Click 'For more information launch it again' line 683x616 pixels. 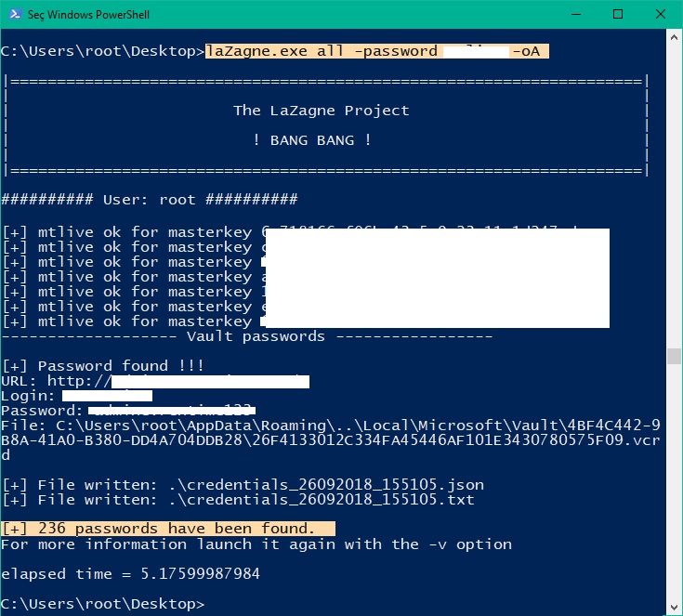click(256, 544)
